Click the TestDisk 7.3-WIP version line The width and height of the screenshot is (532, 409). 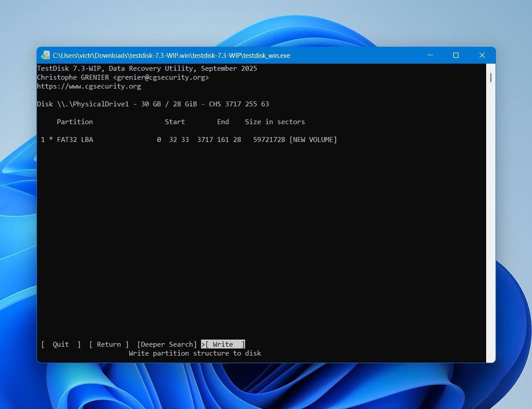[x=147, y=69]
